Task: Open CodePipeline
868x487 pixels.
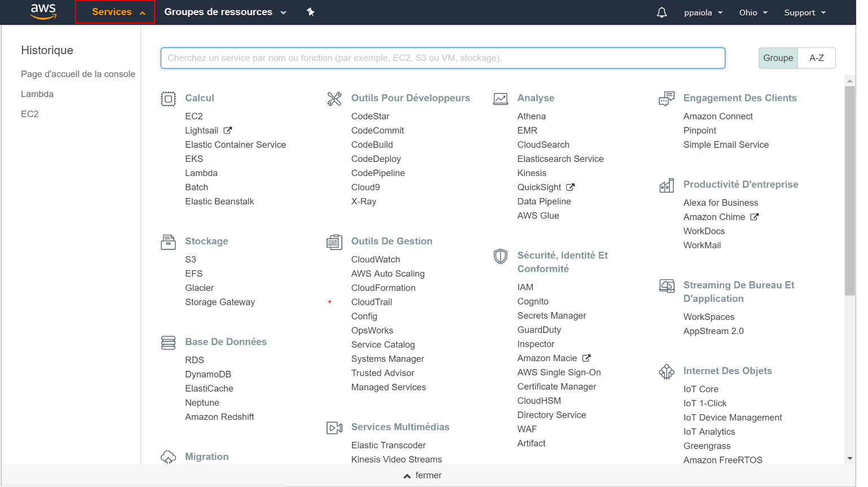Action: [378, 173]
